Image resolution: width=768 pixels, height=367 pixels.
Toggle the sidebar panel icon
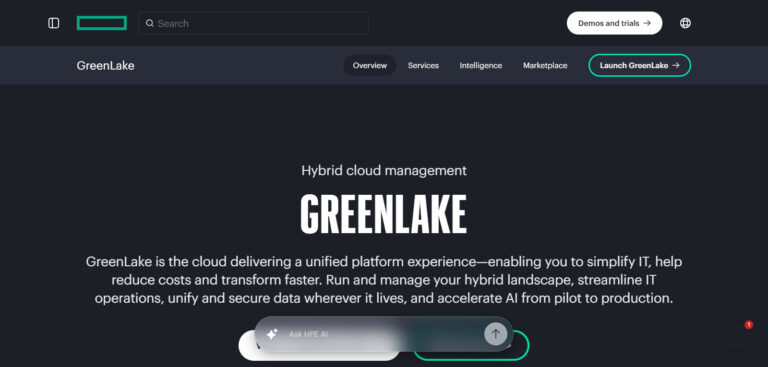[x=54, y=23]
